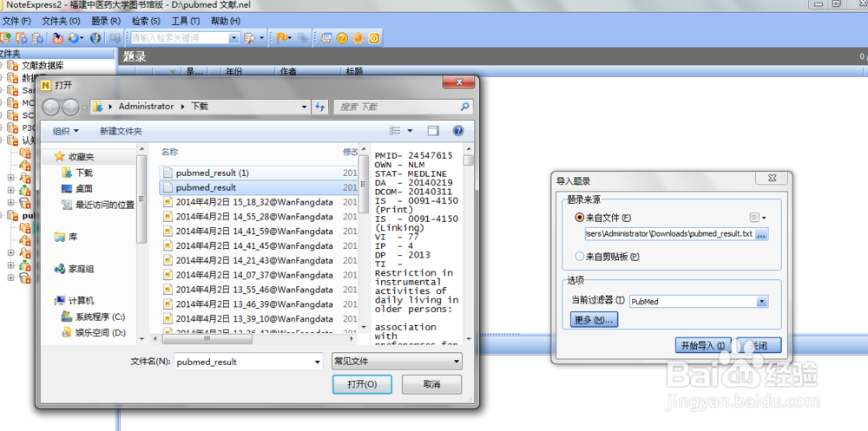The width and height of the screenshot is (868, 431).
Task: Click the import-references book icon in toolbar
Action: [x=57, y=38]
